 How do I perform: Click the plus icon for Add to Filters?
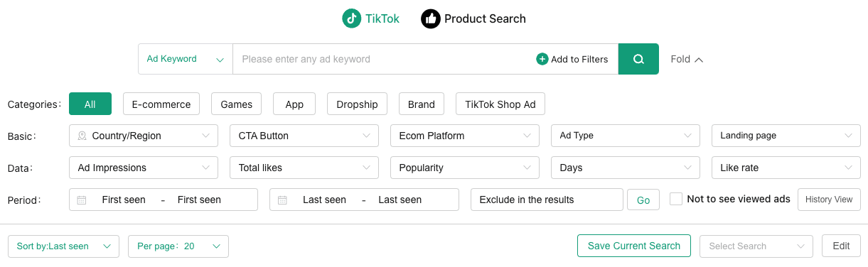pyautogui.click(x=542, y=59)
